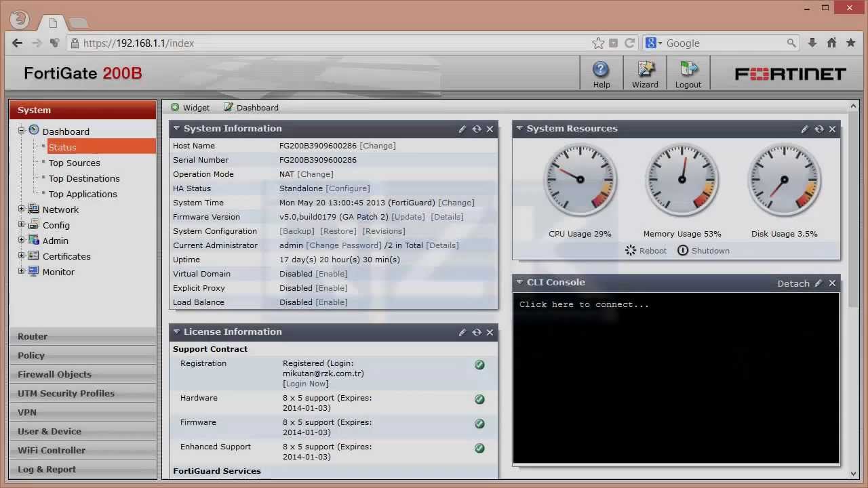Refresh the System Information widget
868x488 pixels.
click(x=477, y=129)
